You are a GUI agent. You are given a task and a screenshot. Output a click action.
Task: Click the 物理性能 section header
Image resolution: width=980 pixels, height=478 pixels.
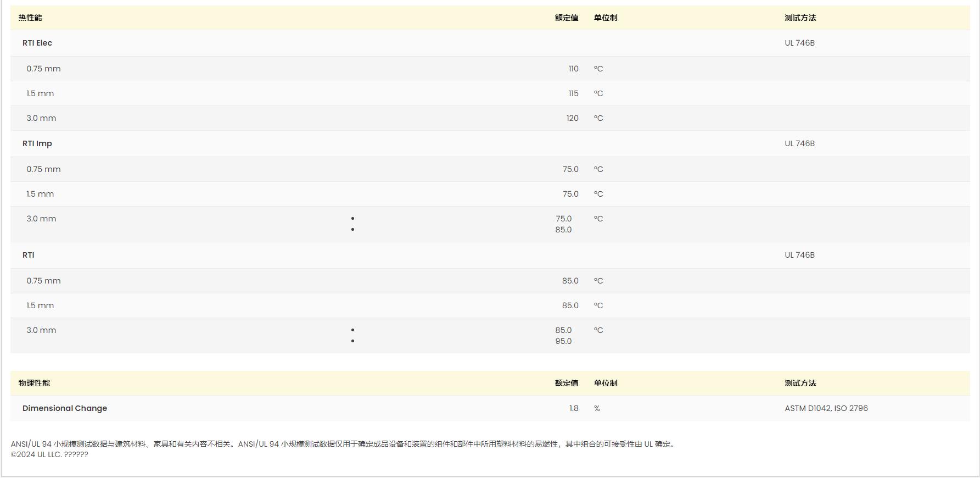34,383
